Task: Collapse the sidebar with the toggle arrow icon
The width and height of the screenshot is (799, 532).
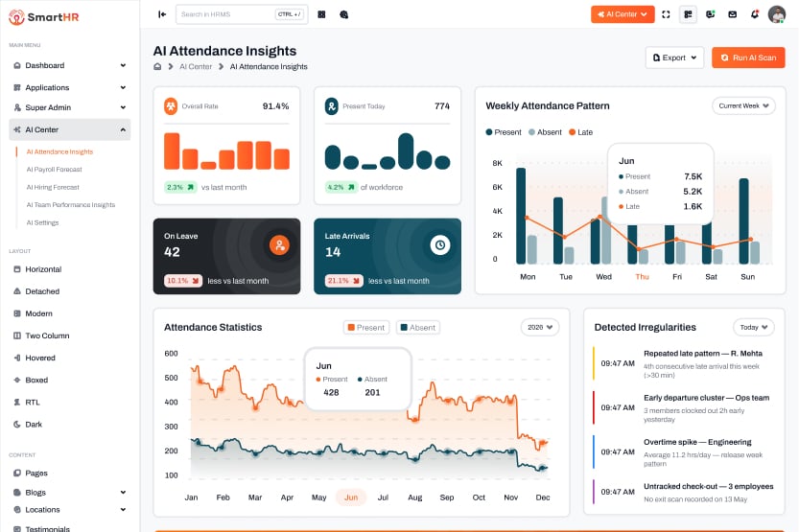Action: click(x=162, y=14)
